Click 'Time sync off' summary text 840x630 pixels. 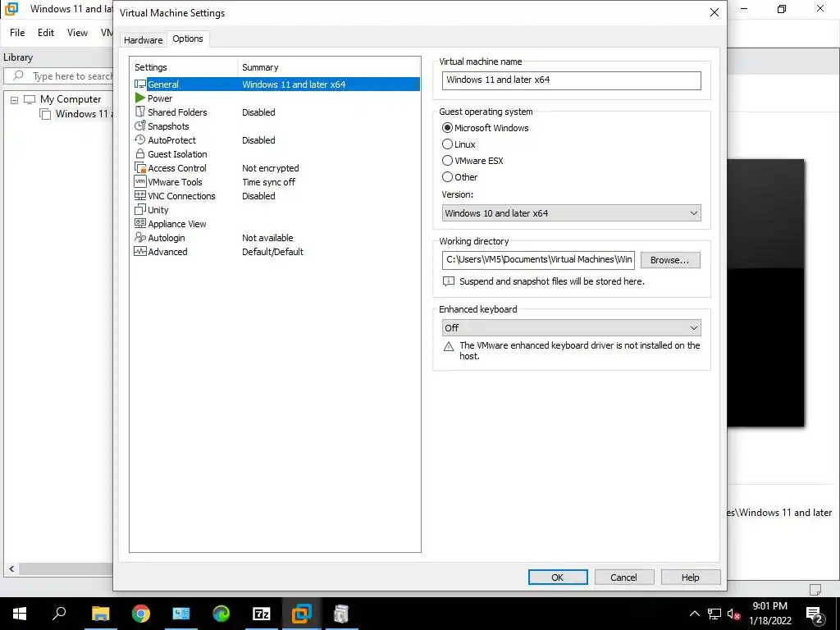(268, 181)
